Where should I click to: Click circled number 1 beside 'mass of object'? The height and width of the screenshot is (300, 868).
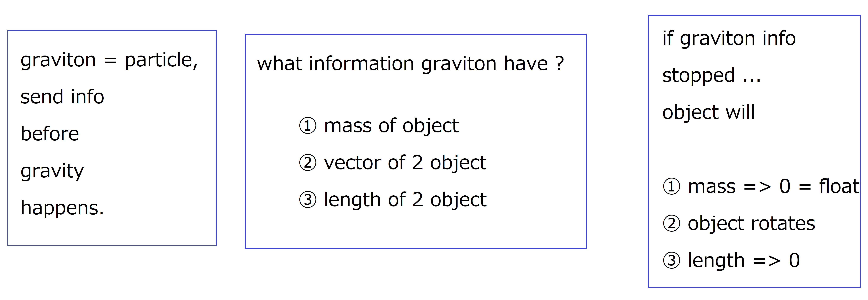pyautogui.click(x=308, y=126)
